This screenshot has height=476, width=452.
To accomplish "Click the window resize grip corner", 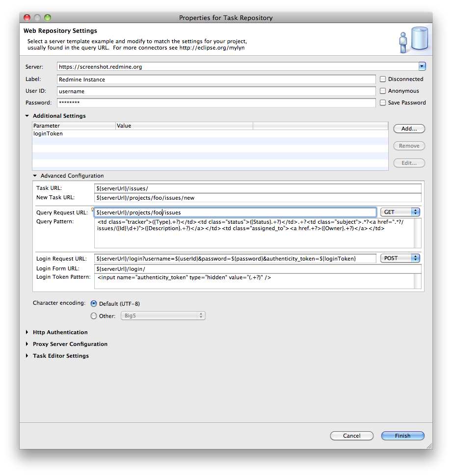I will (x=429, y=446).
